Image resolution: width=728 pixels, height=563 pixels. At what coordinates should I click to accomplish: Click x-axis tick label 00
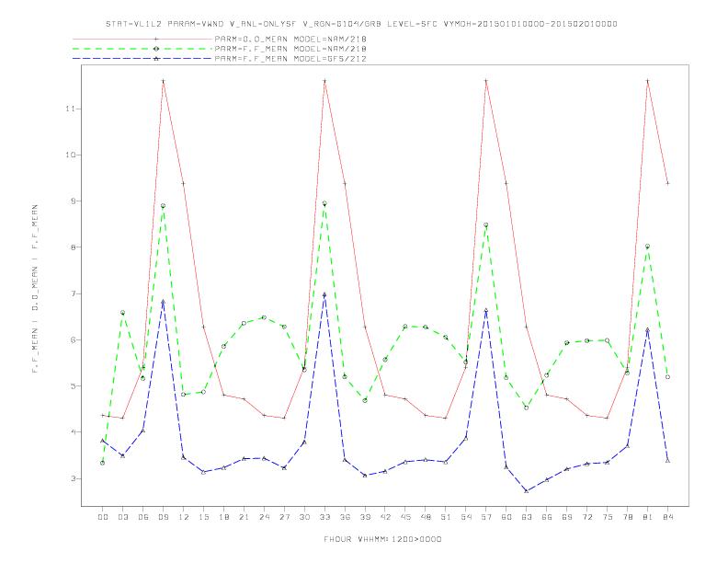tap(103, 517)
